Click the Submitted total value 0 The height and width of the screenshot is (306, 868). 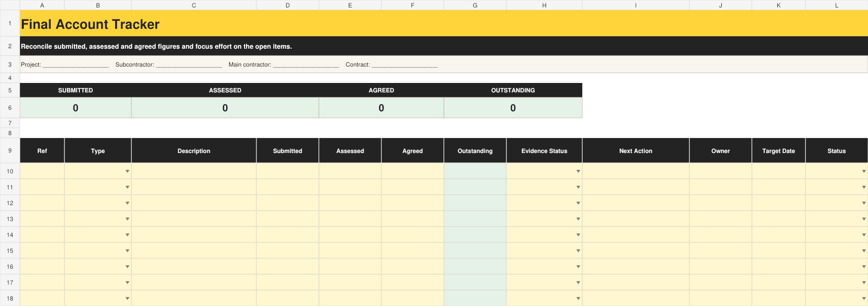point(75,108)
